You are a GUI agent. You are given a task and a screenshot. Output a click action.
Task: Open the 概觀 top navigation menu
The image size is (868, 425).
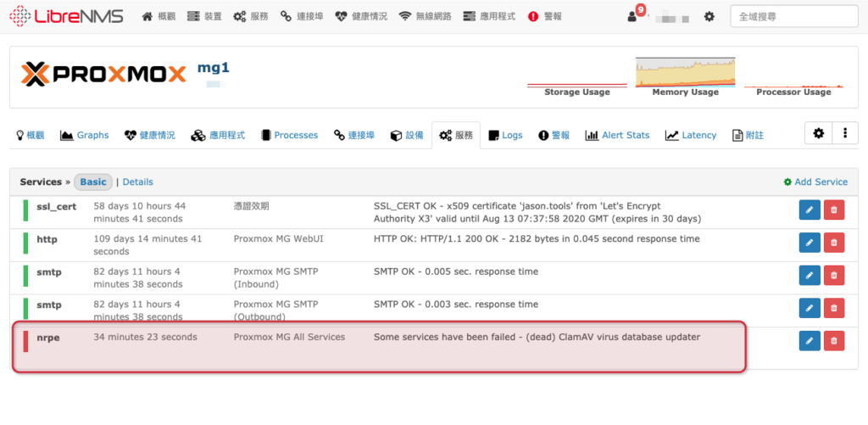(159, 17)
